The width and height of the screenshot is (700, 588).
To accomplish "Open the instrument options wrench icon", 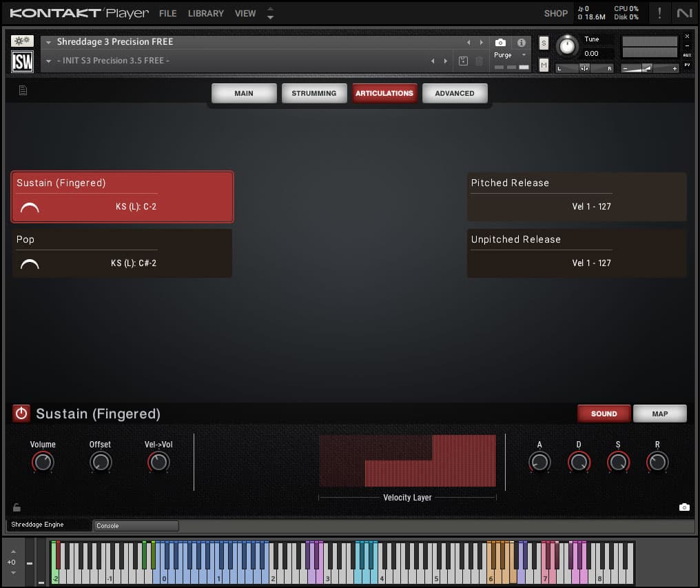I will [22, 41].
